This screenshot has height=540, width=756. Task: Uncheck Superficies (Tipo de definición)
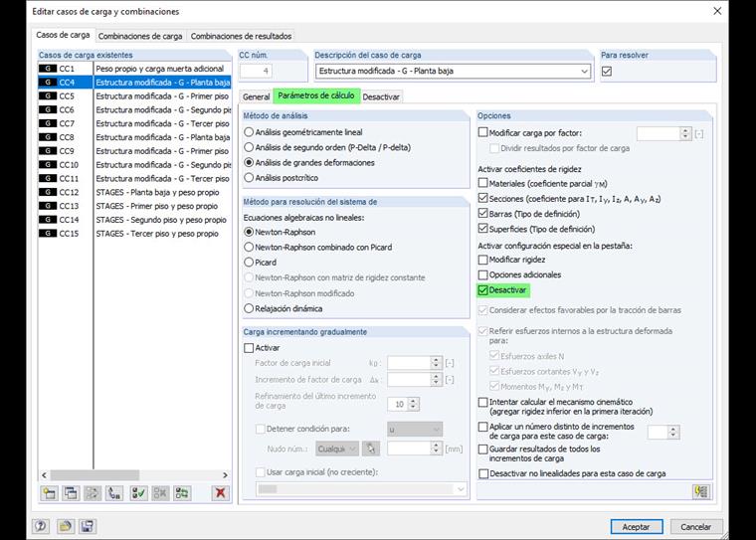483,229
